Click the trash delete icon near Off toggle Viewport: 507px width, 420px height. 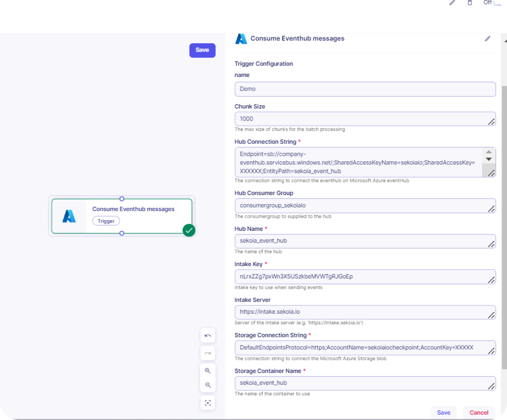[470, 3]
